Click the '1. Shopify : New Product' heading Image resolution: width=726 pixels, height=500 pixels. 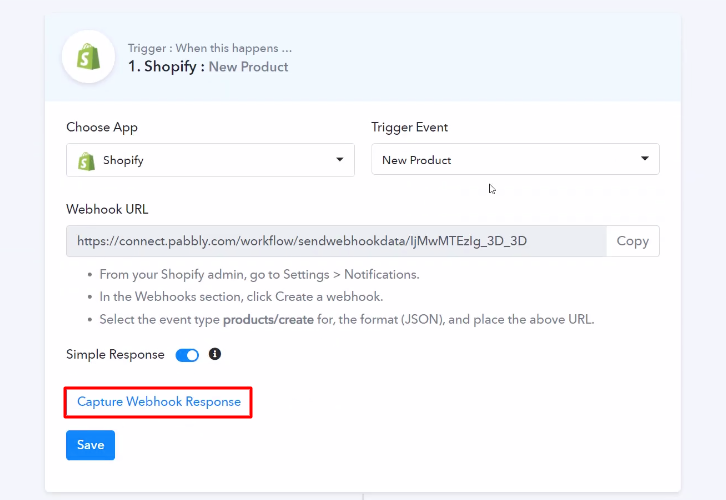(208, 67)
